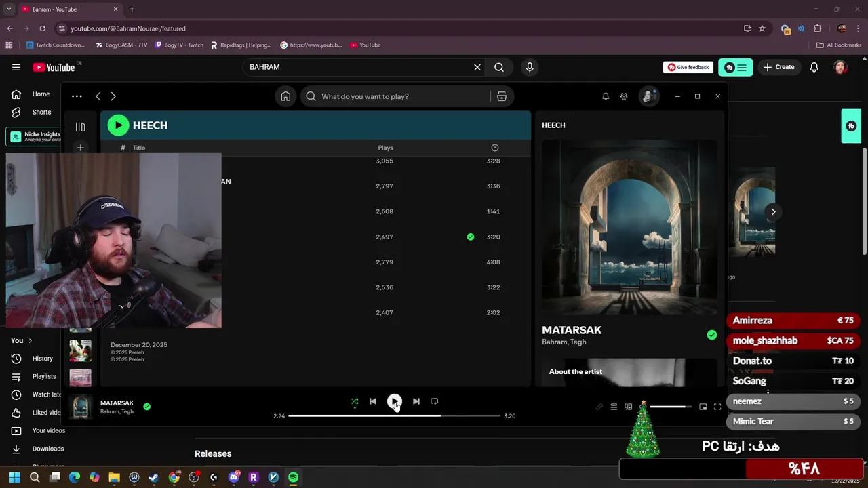The width and height of the screenshot is (868, 488).
Task: Open the Windows Start menu
Action: [x=15, y=477]
